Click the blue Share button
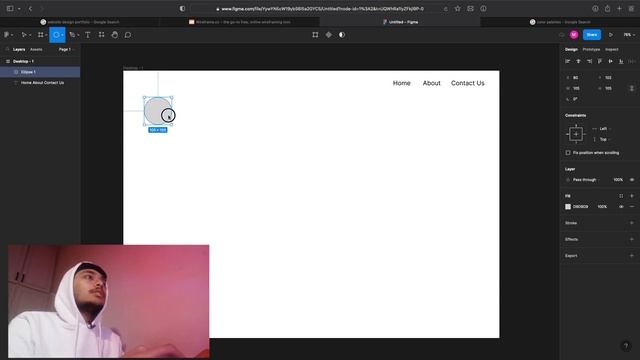 click(592, 35)
